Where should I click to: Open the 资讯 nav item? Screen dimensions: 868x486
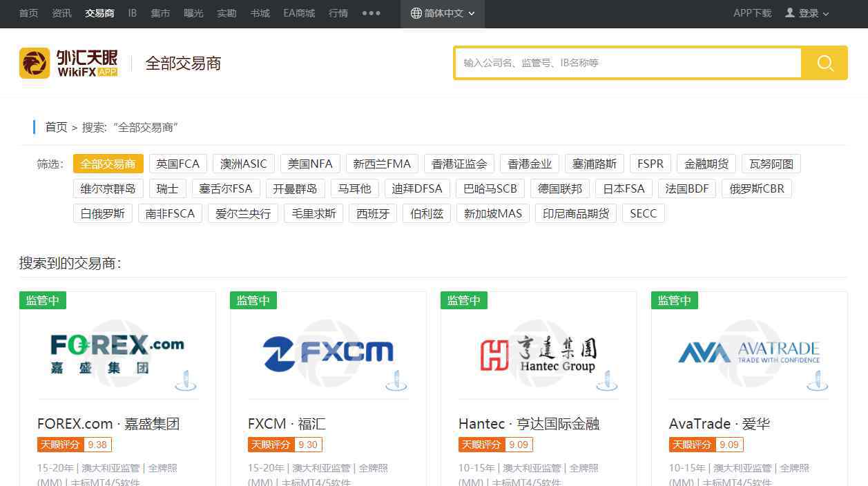pos(61,13)
